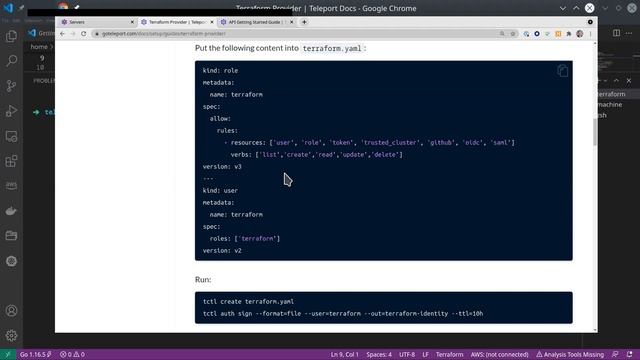Open Manage settings gear in VS Code
Screen dimensions: 640x360
coord(11,336)
